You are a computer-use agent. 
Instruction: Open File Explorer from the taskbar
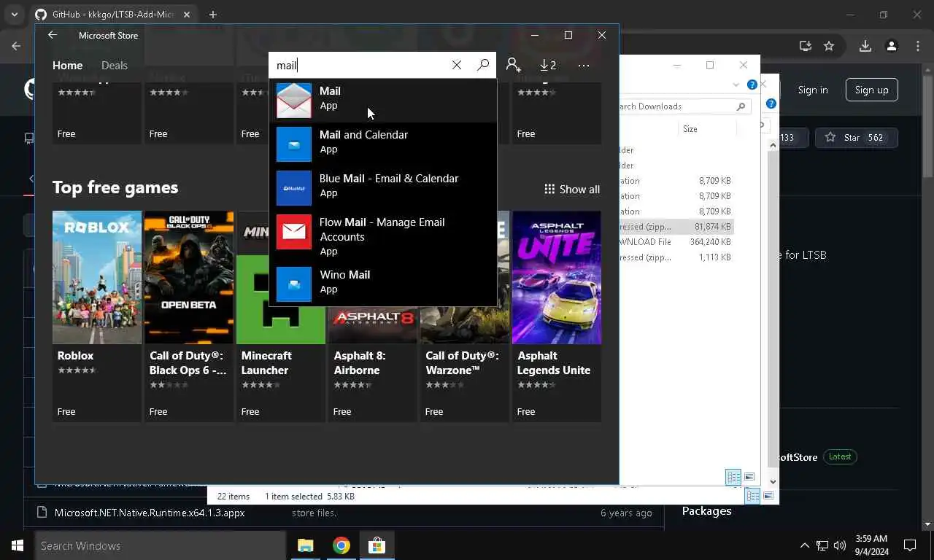pos(305,545)
